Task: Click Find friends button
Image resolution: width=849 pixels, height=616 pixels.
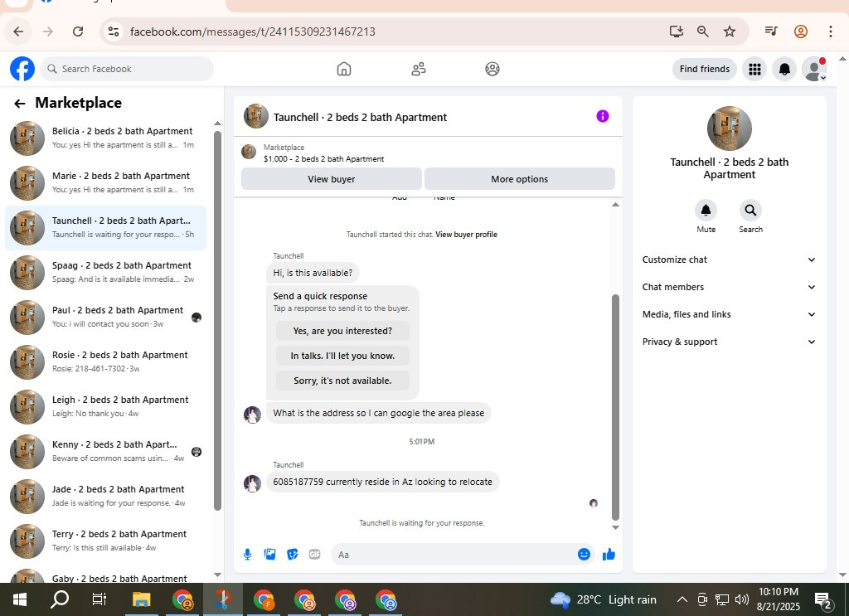Action: [705, 70]
